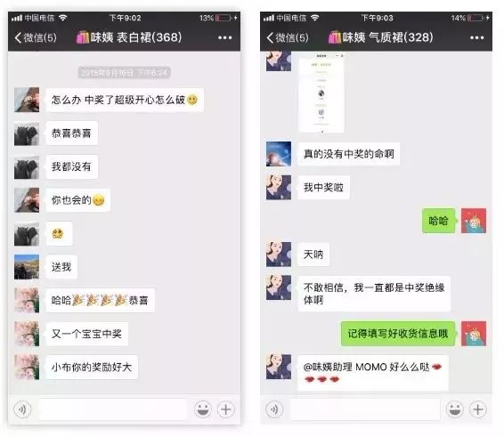
Task: Tap voice input icon in right chat
Action: coord(274,409)
